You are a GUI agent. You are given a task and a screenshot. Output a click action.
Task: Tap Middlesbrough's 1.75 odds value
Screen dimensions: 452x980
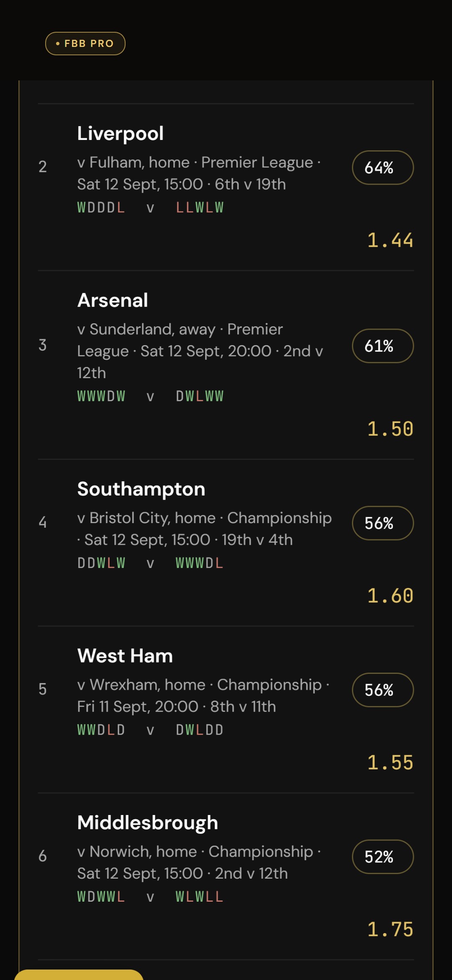390,929
